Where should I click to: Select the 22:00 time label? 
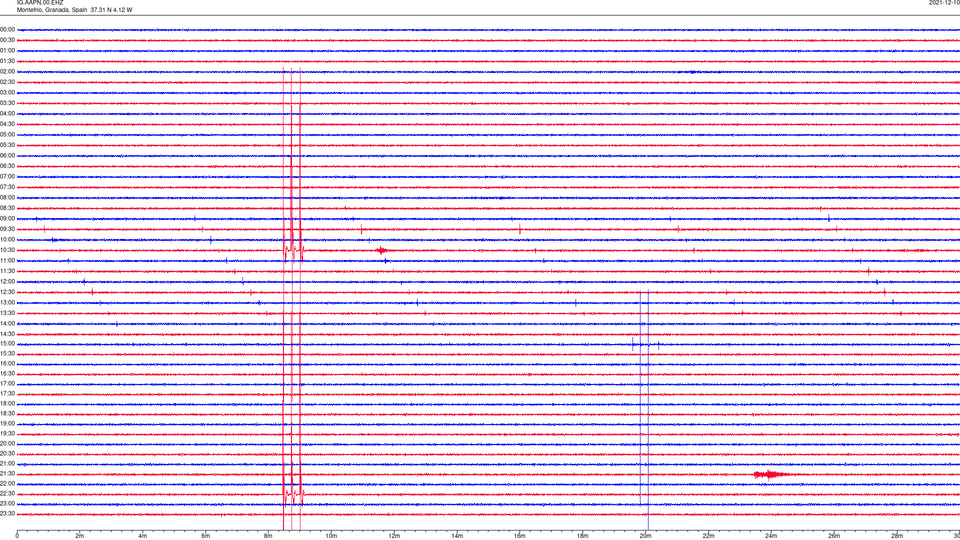7,483
